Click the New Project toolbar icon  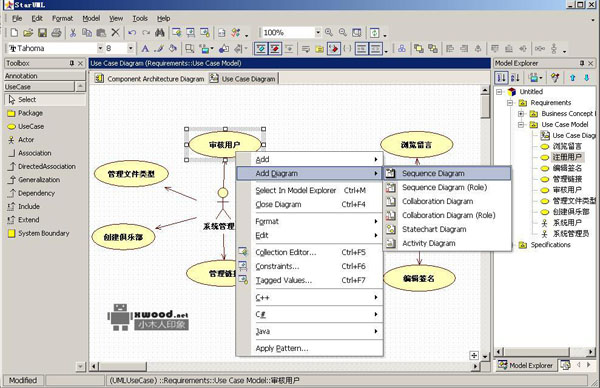click(x=14, y=33)
